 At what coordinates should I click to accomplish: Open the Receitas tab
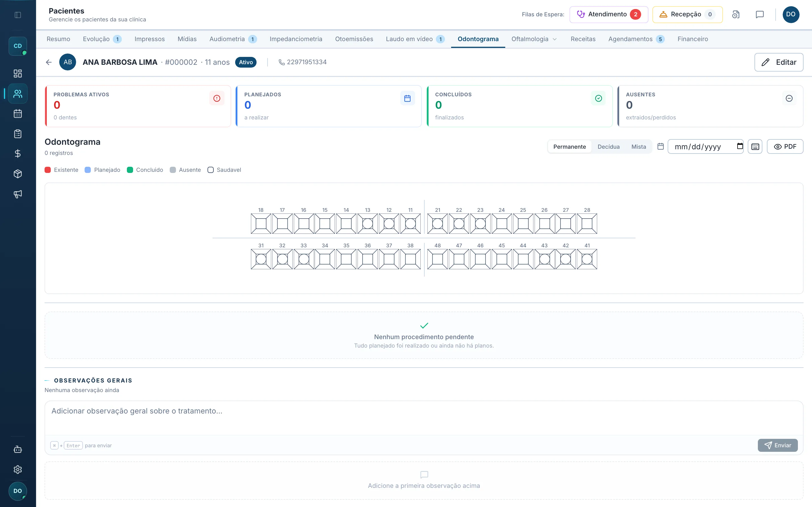583,39
